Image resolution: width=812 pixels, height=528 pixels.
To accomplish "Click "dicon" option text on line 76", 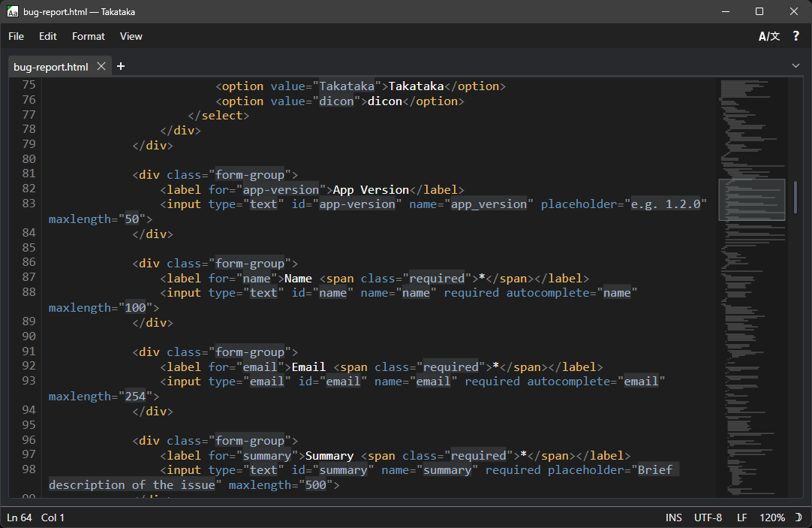I will (x=385, y=101).
